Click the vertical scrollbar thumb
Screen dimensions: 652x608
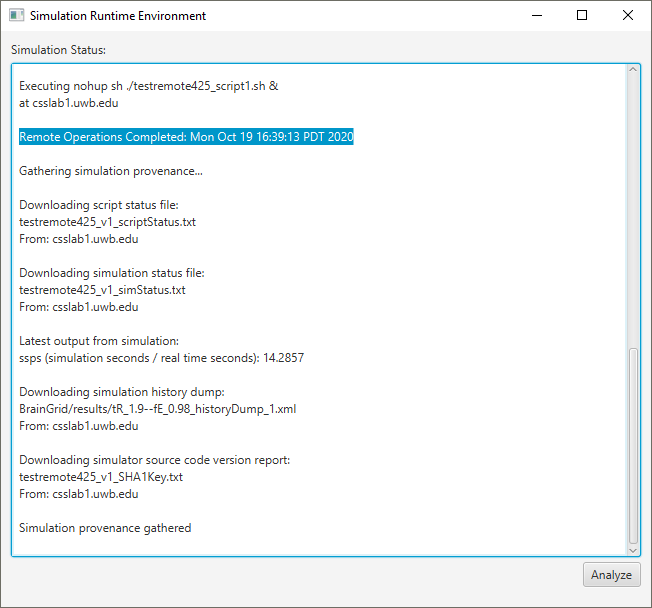tap(633, 446)
